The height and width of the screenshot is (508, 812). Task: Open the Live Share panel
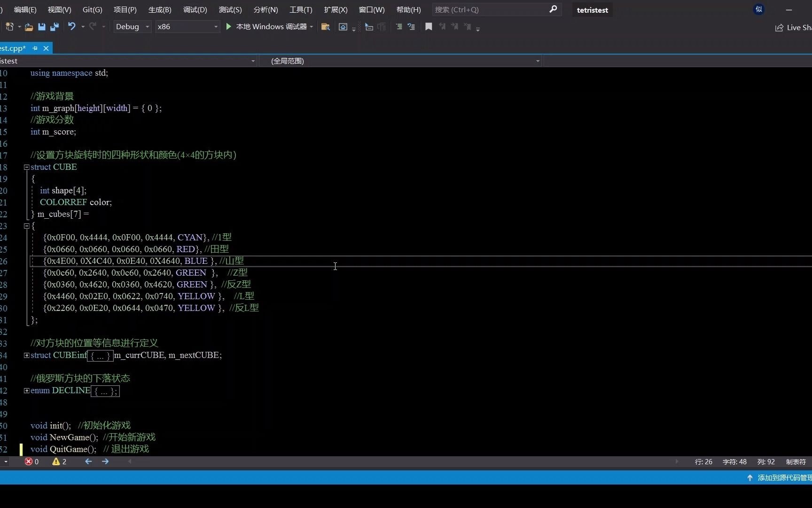click(x=793, y=27)
